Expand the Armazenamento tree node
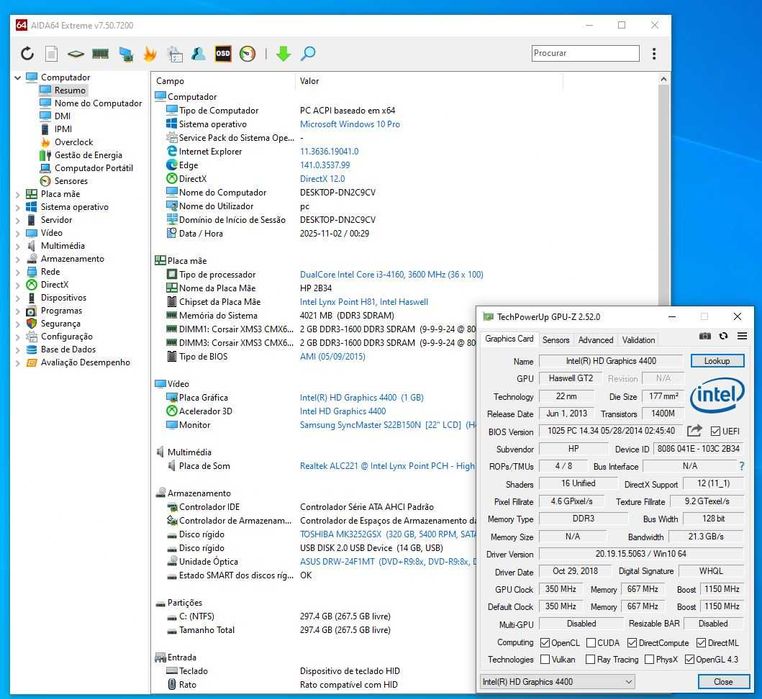 coord(17,259)
